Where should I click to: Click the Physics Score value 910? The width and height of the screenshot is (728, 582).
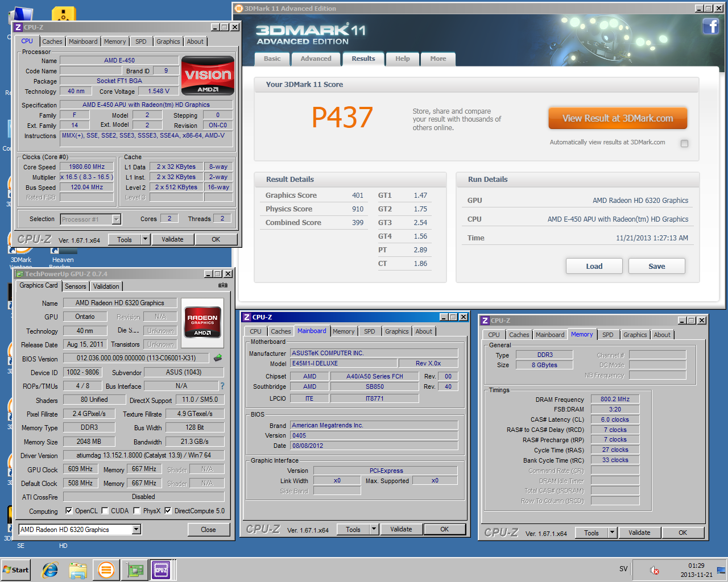pyautogui.click(x=358, y=209)
